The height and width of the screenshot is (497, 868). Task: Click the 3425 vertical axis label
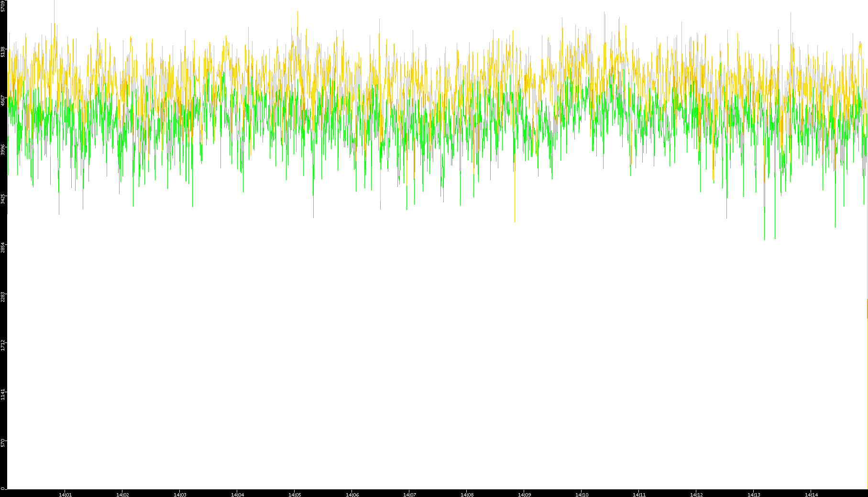coord(3,199)
